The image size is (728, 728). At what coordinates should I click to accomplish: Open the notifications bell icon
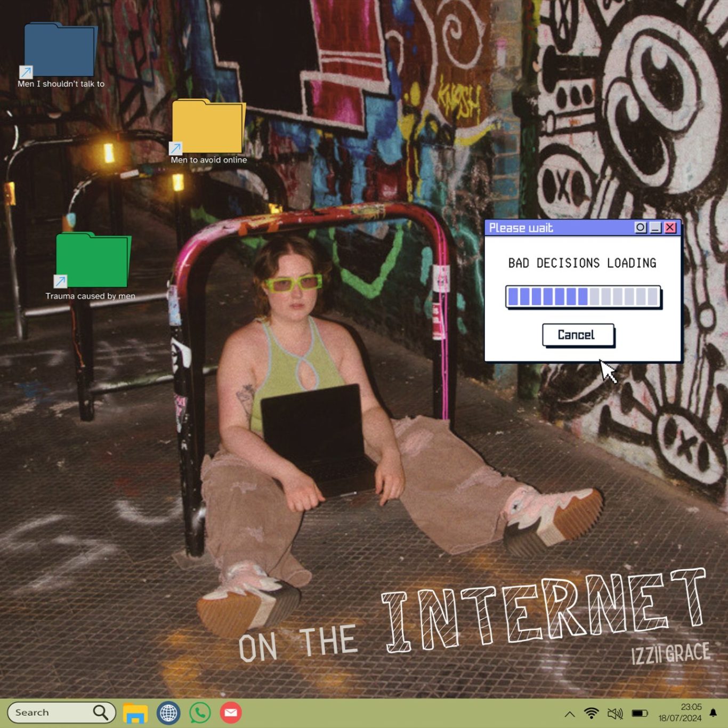click(x=713, y=713)
